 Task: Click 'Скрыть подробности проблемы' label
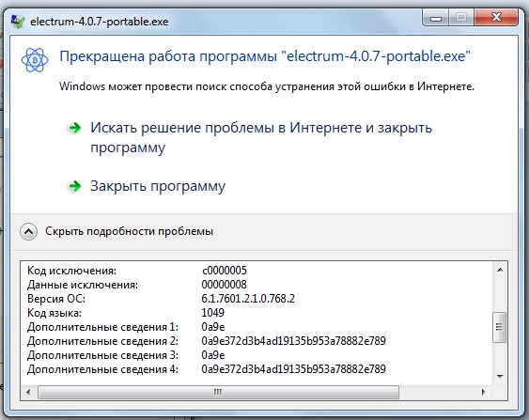(130, 231)
